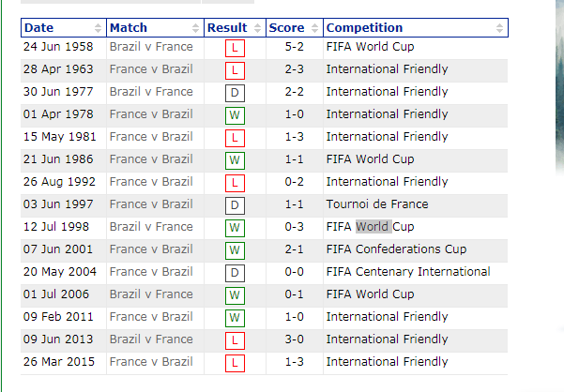Click the Competition column header label
The image size is (564, 392).
[x=364, y=28]
